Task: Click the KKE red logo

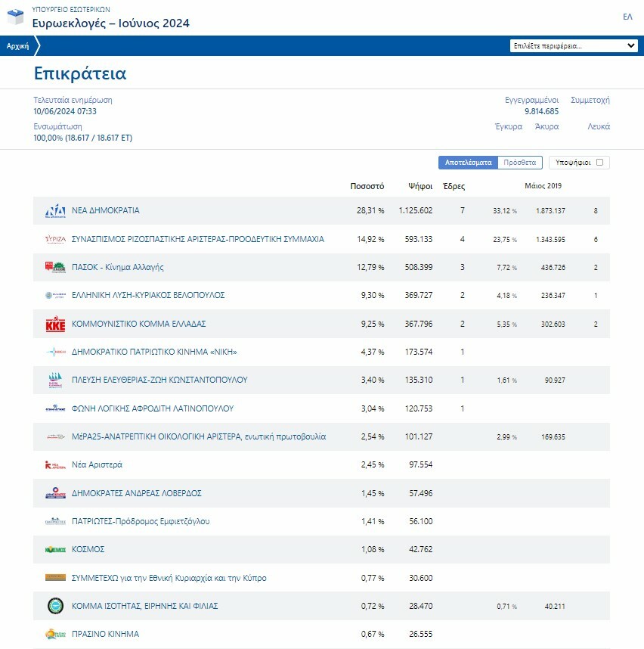Action: click(x=55, y=324)
